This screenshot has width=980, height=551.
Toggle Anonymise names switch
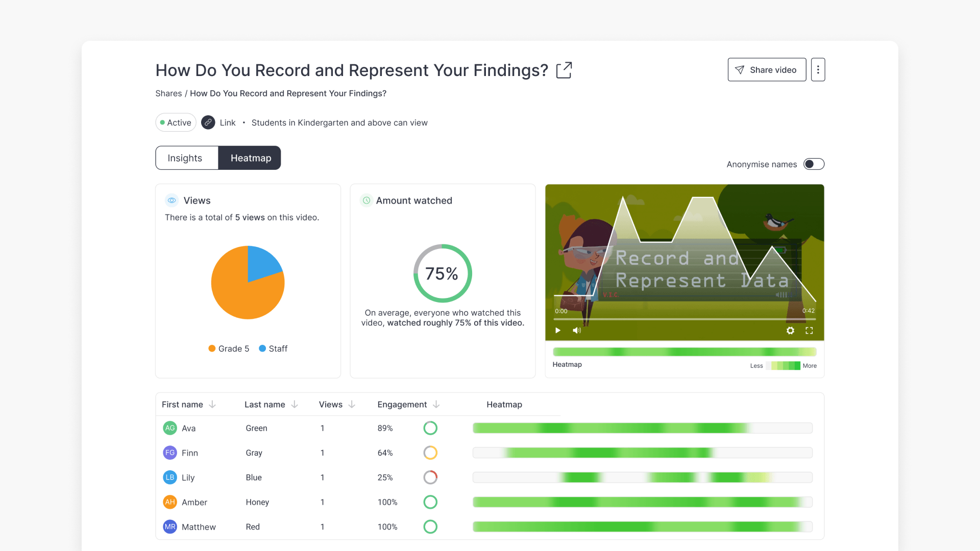pyautogui.click(x=814, y=164)
